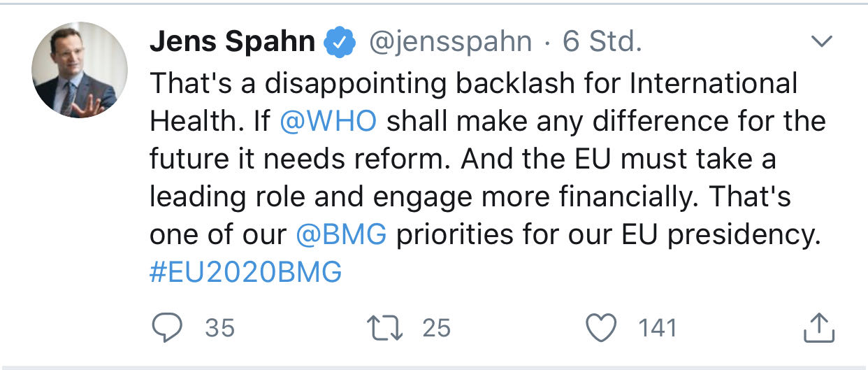Click the reply speech bubble icon
The height and width of the screenshot is (370, 868).
coord(167,327)
